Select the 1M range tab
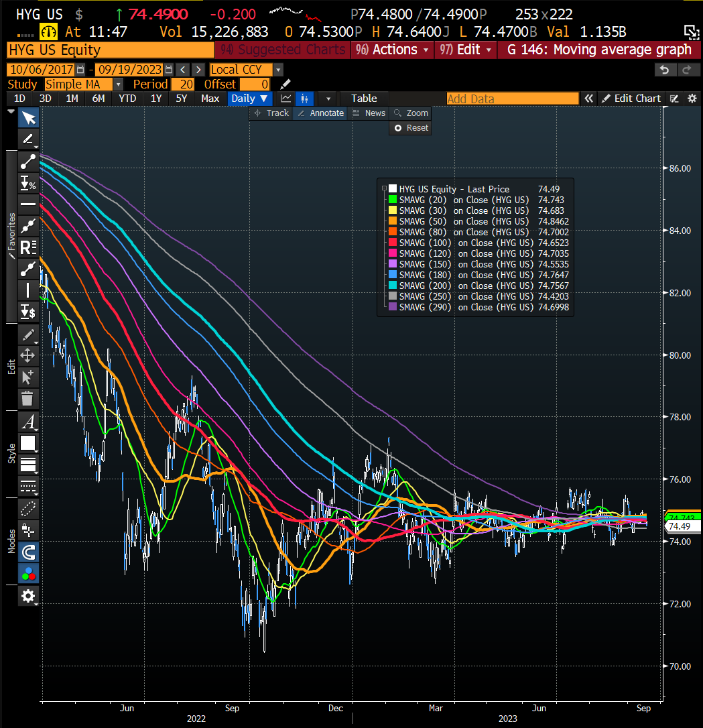 (x=72, y=99)
